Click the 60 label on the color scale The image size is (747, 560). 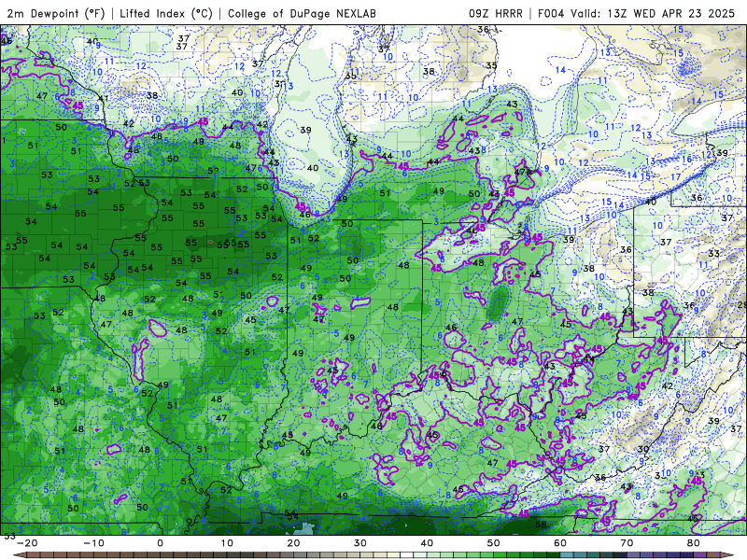560,543
